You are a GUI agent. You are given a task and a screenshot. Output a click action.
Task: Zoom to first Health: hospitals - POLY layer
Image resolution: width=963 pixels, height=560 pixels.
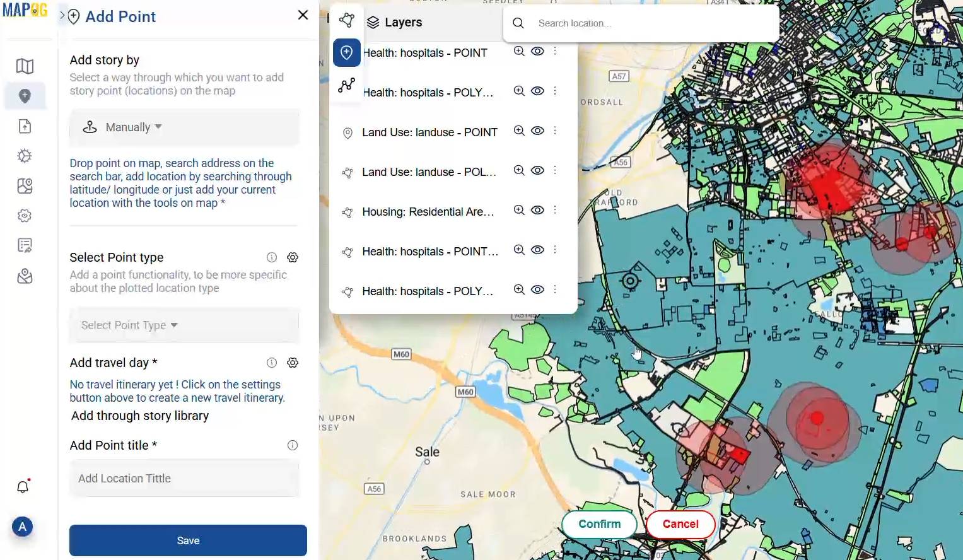coord(519,91)
